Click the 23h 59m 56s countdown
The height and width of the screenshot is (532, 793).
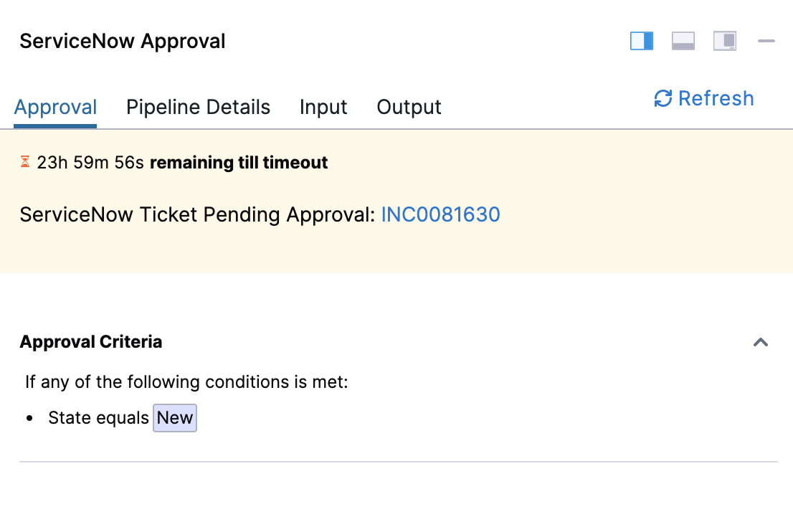91,163
